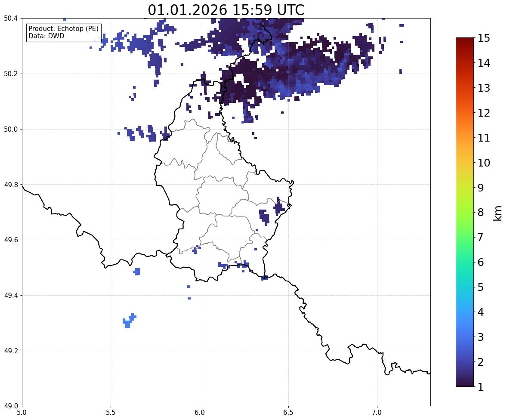Image resolution: width=507 pixels, height=420 pixels.
Task: Click the colorbar label 10
Action: (x=484, y=163)
